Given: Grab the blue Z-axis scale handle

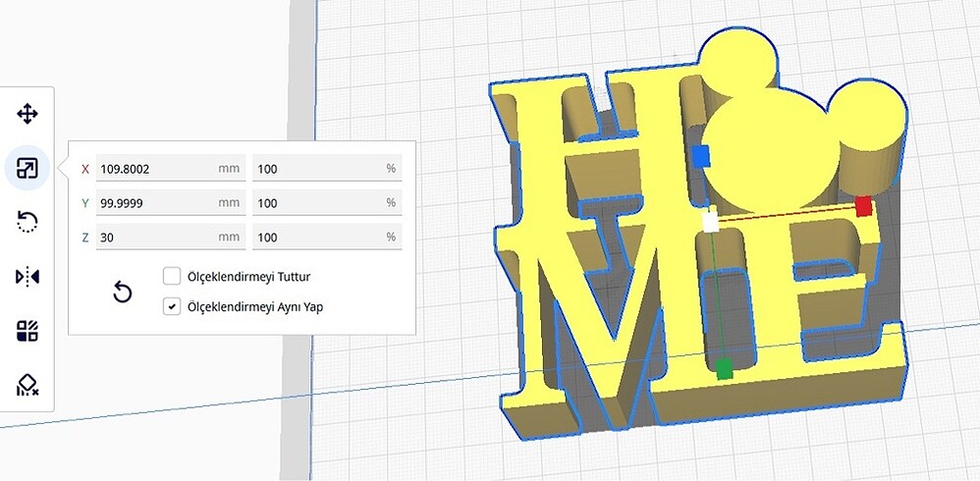Looking at the screenshot, I should coord(701,155).
